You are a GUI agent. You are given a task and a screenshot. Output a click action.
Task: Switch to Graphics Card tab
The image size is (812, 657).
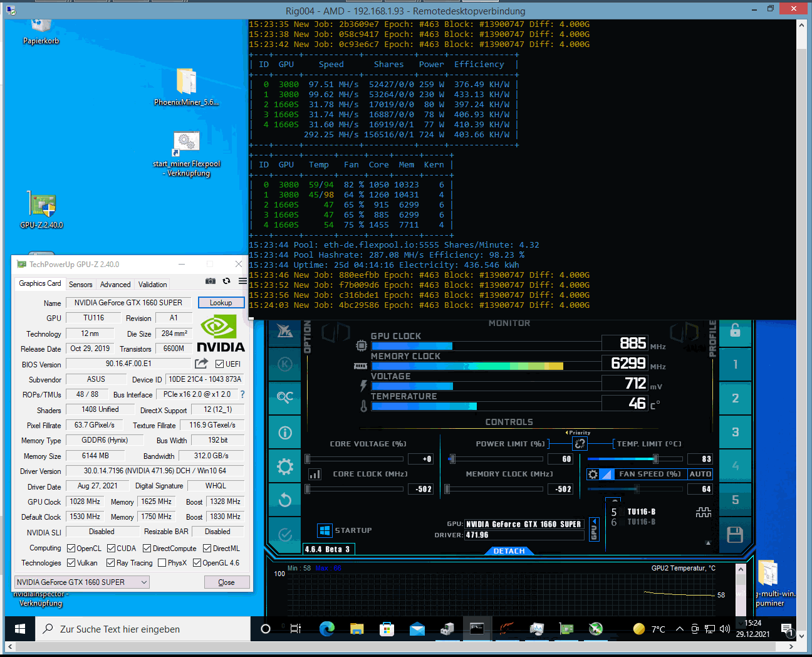pyautogui.click(x=40, y=283)
